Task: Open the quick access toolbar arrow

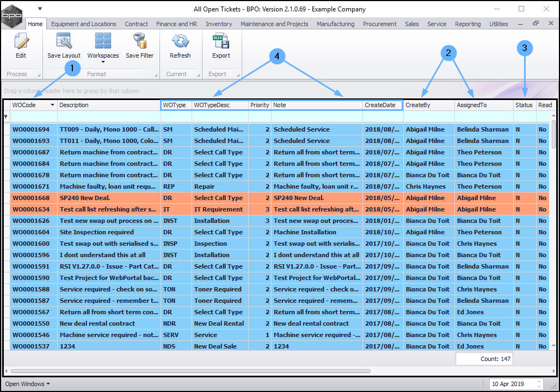Action: tap(40, 8)
